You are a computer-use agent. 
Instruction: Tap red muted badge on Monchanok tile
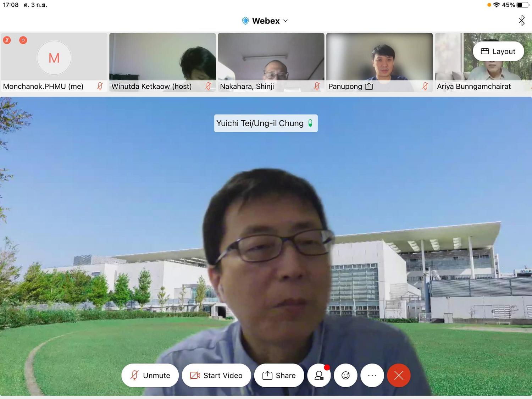[x=7, y=40]
